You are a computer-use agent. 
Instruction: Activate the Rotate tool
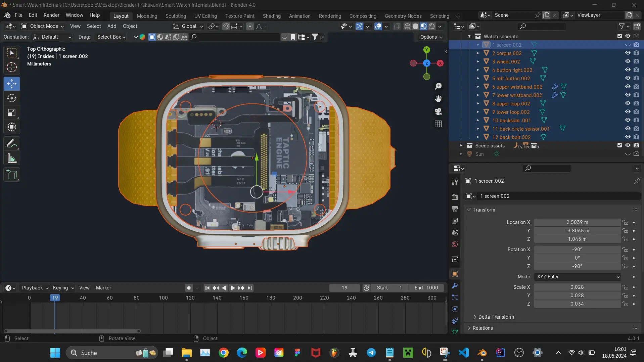point(12,98)
